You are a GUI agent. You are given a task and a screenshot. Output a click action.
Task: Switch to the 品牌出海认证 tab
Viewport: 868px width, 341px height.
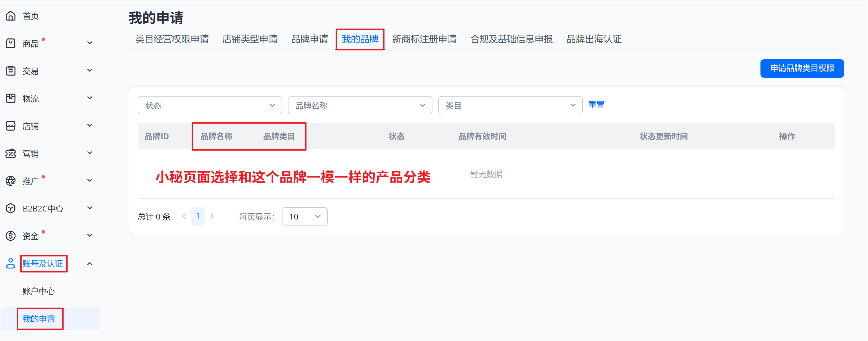tap(594, 39)
